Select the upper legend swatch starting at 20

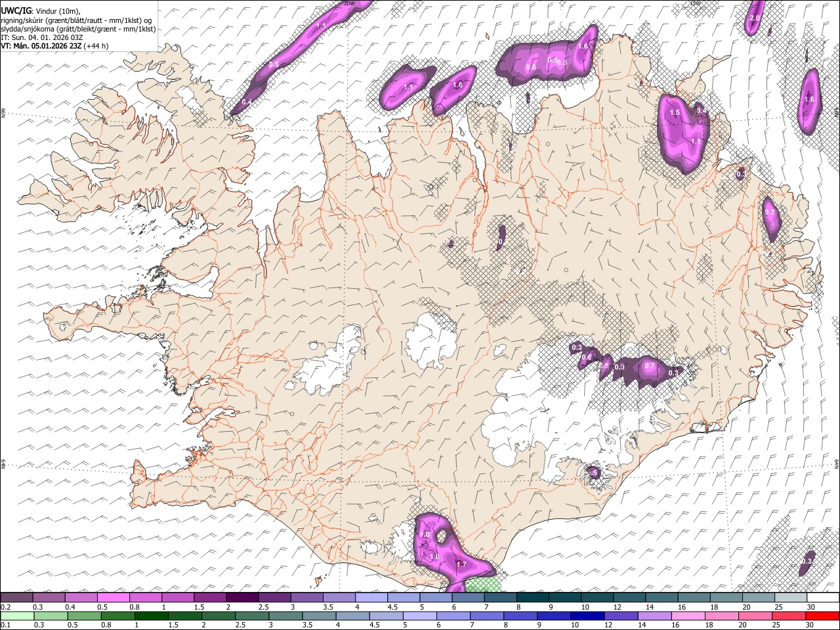pyautogui.click(x=758, y=597)
